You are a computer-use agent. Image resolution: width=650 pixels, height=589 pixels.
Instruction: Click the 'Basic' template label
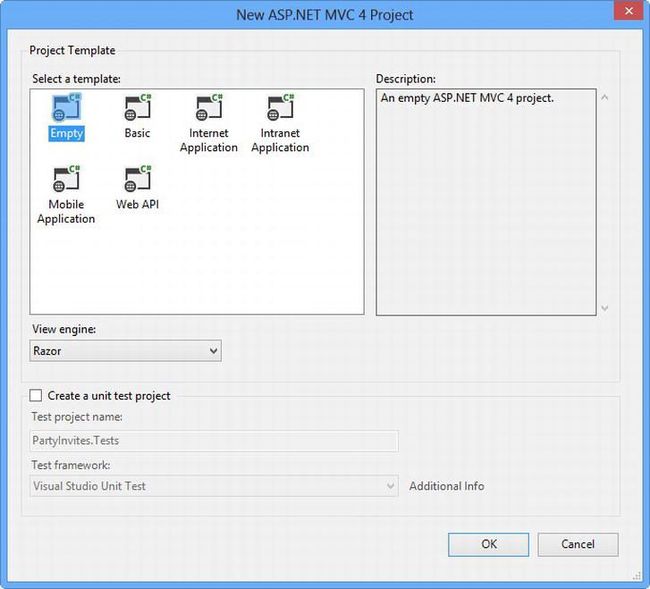[x=137, y=133]
